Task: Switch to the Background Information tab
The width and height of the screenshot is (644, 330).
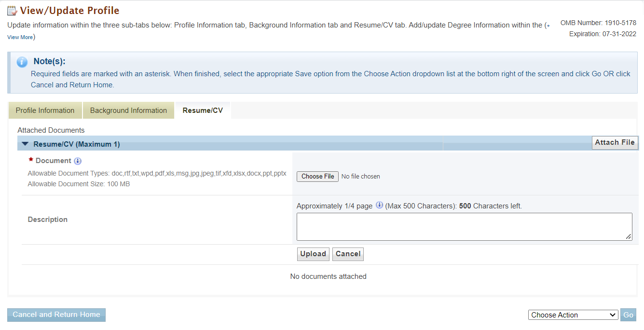Action: click(x=128, y=110)
